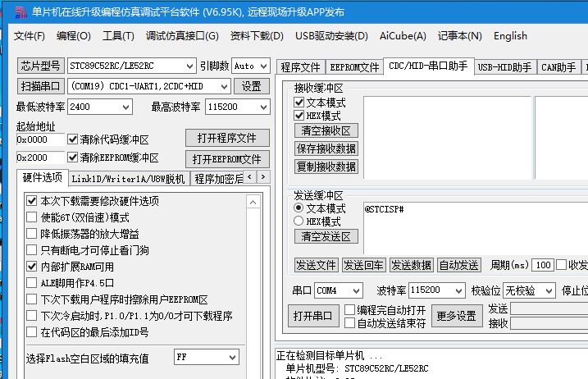
Task: Expand the 引脚数 Auto dropdown
Action: click(x=264, y=66)
